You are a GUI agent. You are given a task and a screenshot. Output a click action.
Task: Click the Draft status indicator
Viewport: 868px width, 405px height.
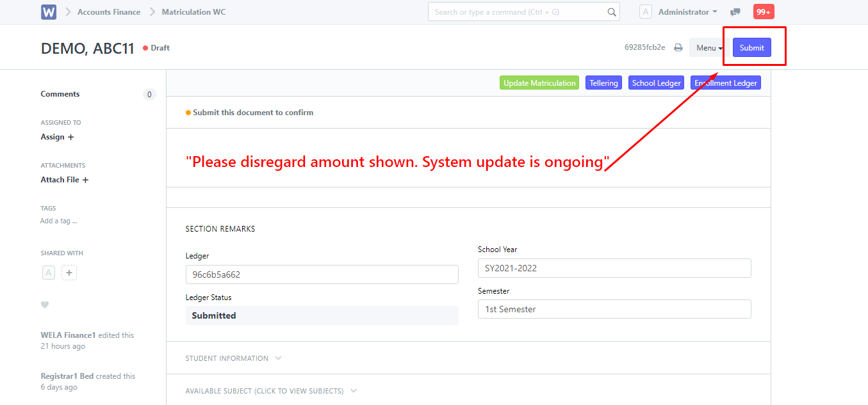pyautogui.click(x=156, y=48)
